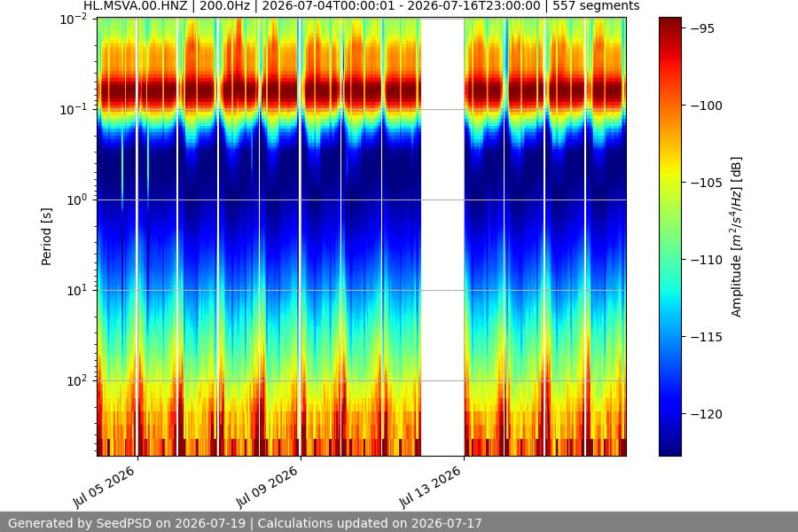Click the −105 colorbar tick label

[x=707, y=183]
